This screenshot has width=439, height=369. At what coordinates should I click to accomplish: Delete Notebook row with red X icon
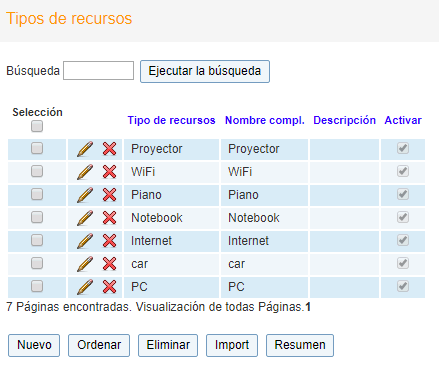coord(109,218)
